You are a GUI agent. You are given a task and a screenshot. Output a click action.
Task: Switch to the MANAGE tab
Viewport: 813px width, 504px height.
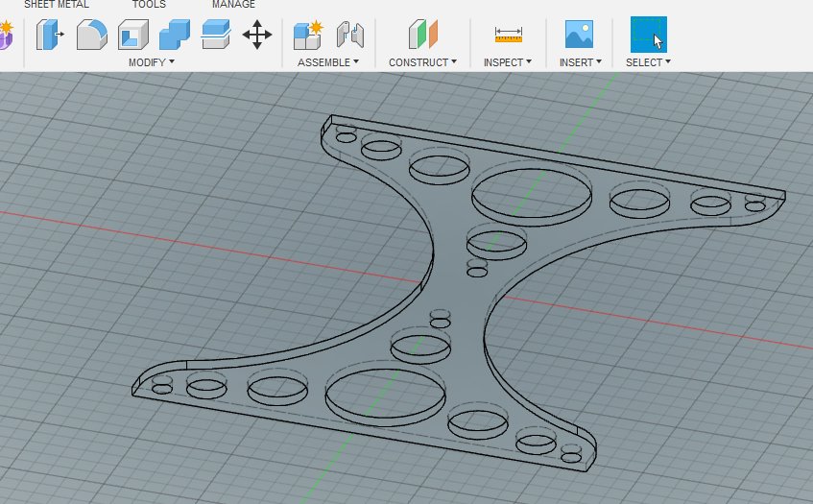point(233,4)
